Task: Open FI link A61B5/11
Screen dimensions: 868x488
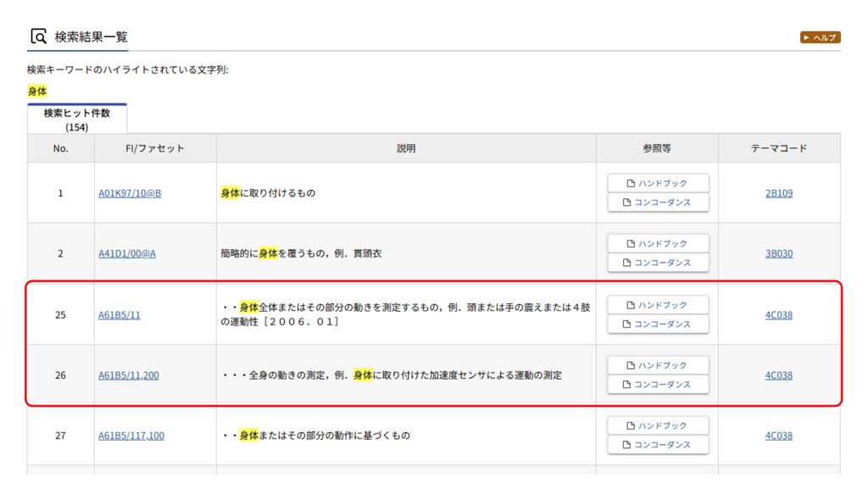Action: [x=119, y=315]
